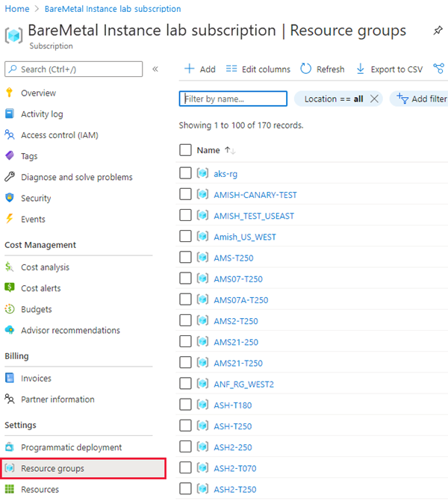448x501 pixels.
Task: Open the ASH2-250 resource group
Action: pyautogui.click(x=233, y=447)
